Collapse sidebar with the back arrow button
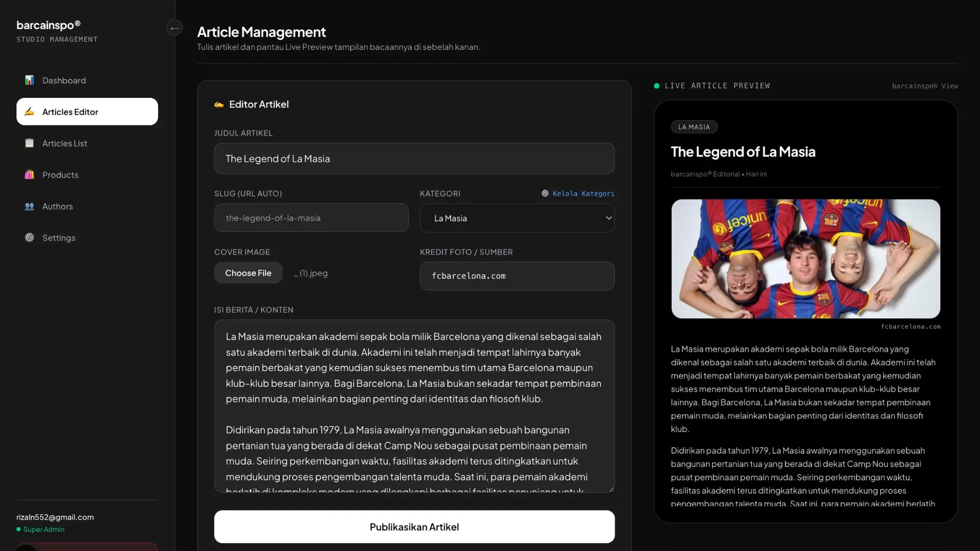 [x=175, y=28]
